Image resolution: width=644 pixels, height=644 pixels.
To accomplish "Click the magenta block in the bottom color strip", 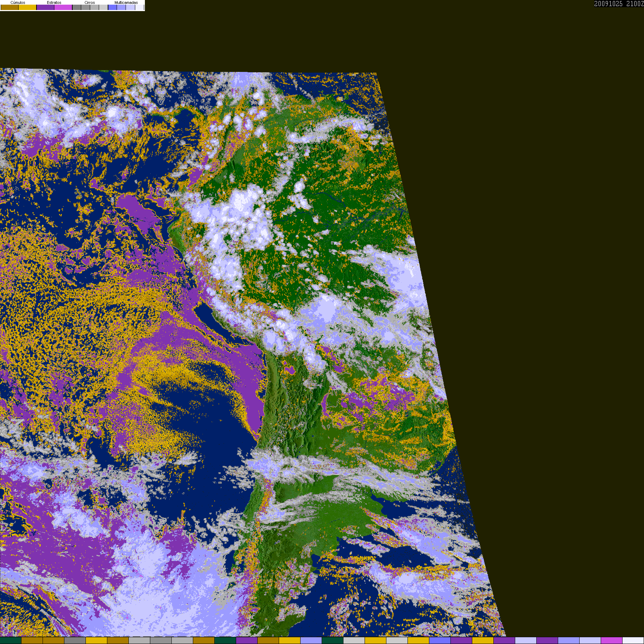I will 612,640.
